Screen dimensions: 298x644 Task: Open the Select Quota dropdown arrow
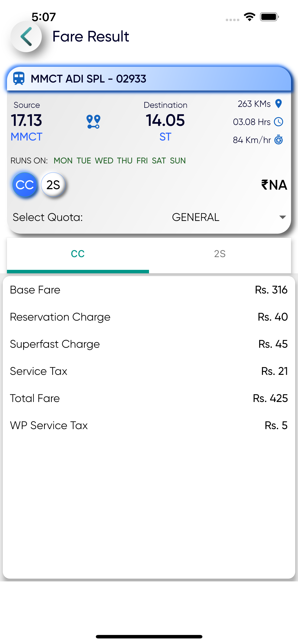(282, 217)
